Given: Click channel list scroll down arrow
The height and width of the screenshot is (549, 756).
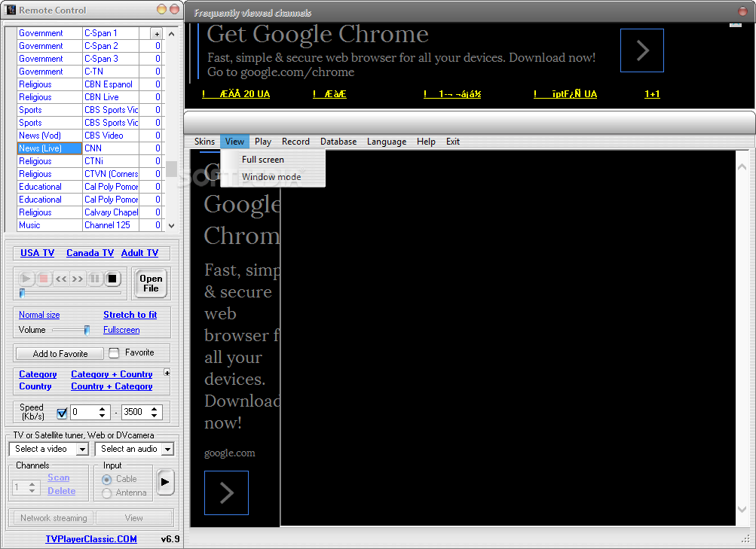Looking at the screenshot, I should pos(171,225).
